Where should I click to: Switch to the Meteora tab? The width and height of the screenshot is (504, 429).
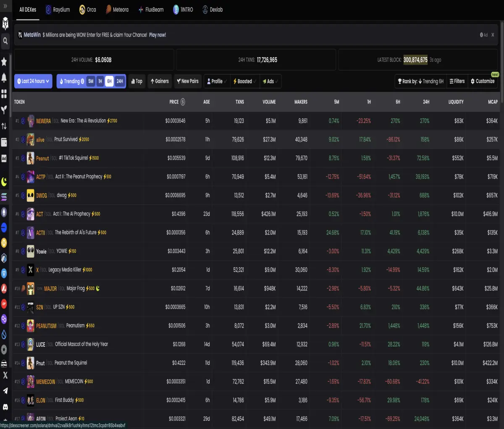(x=117, y=10)
